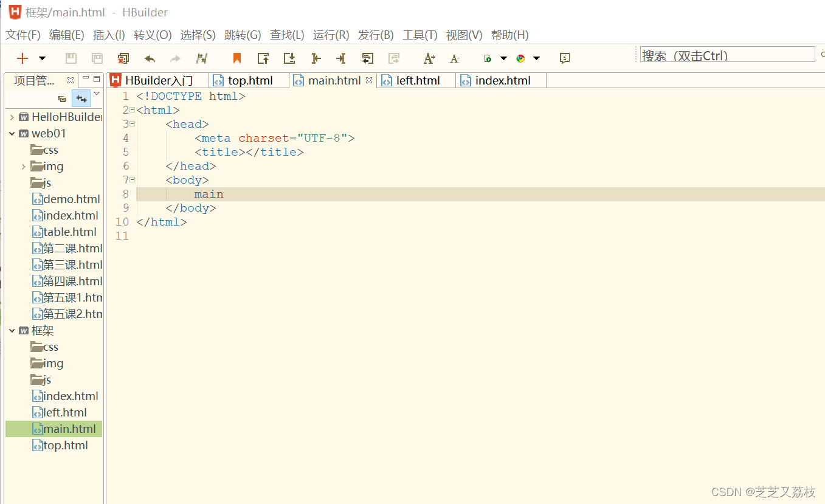
Task: Click the previous bookmark up-arrow icon
Action: [263, 58]
